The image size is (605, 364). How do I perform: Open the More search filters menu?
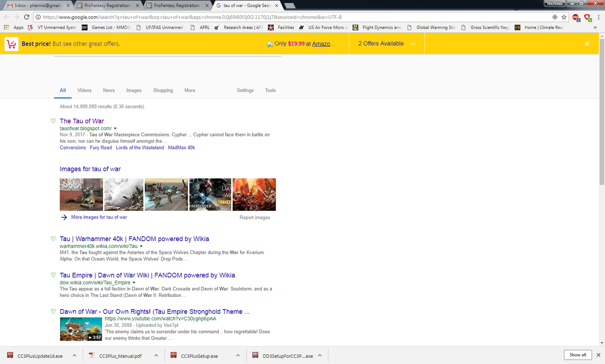(190, 90)
